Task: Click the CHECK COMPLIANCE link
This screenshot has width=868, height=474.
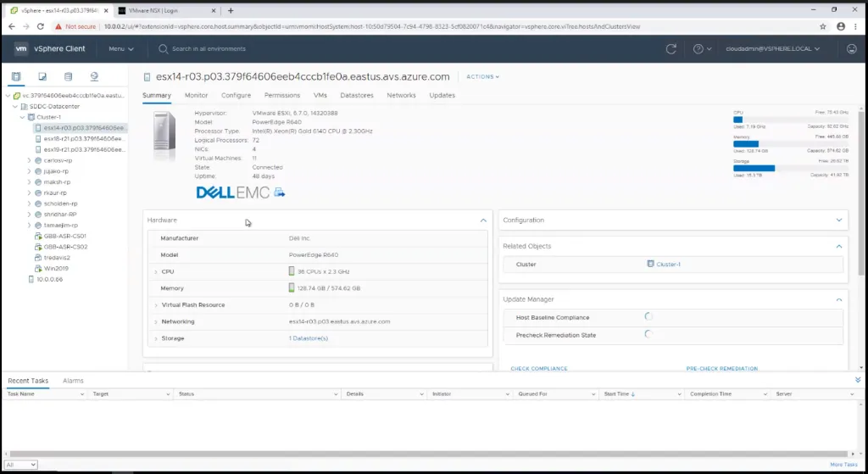Action: [538, 369]
